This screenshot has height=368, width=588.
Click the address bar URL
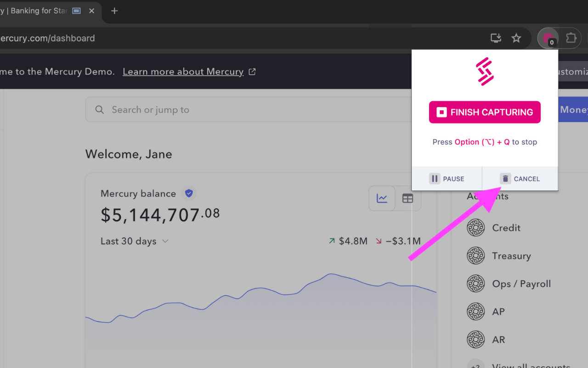click(x=47, y=38)
